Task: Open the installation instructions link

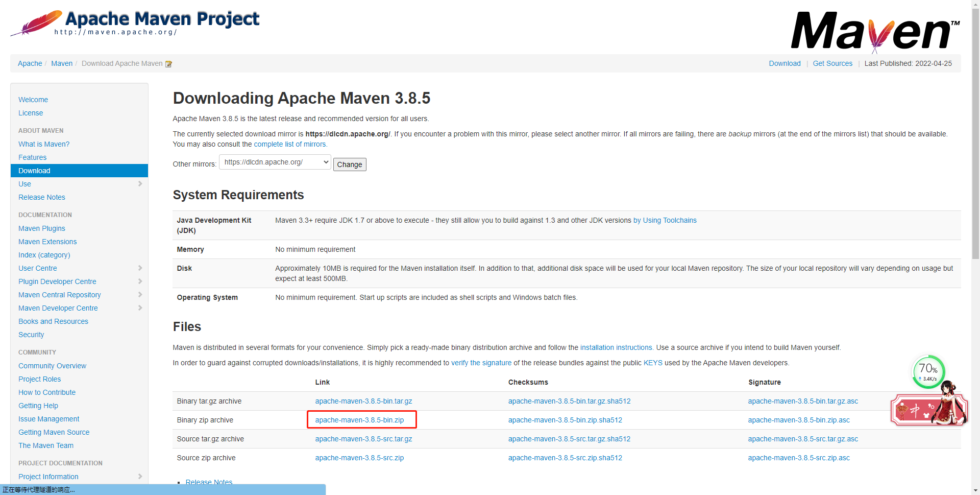Action: click(x=617, y=347)
